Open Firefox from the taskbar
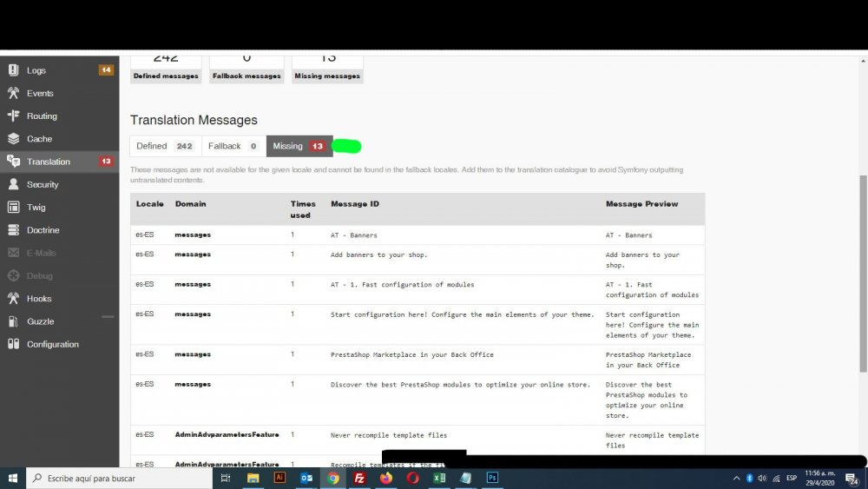Viewport: 868px width, 489px height. pyautogui.click(x=386, y=478)
